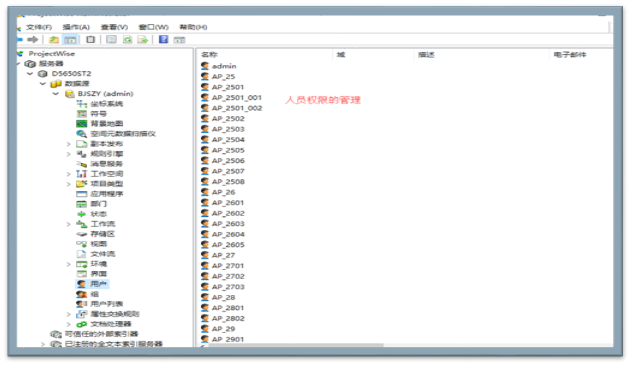The height and width of the screenshot is (366, 631).
Task: Expand the 属性交换规则 node
Action: (x=68, y=314)
